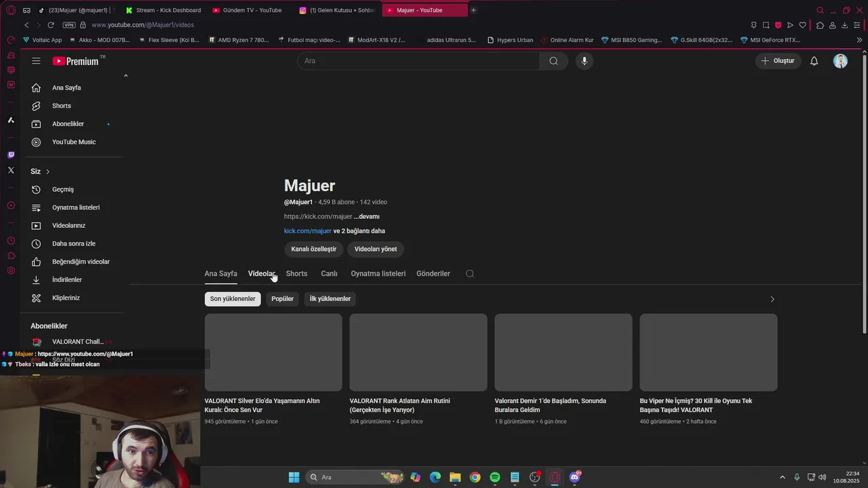Viewport: 868px width, 488px height.
Task: Open Opera Easy Setup menu icon
Action: 856,25
